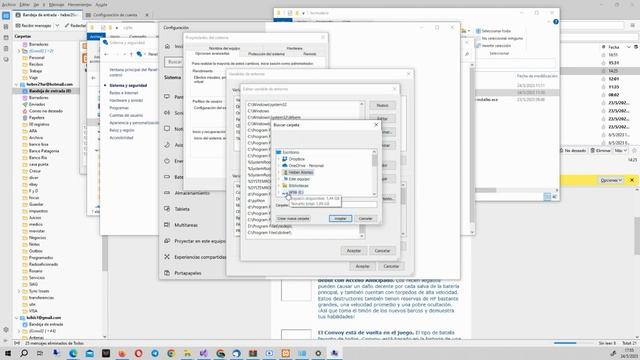The height and width of the screenshot is (360, 640).
Task: Open the address book icon in left rail
Action: 6,27
